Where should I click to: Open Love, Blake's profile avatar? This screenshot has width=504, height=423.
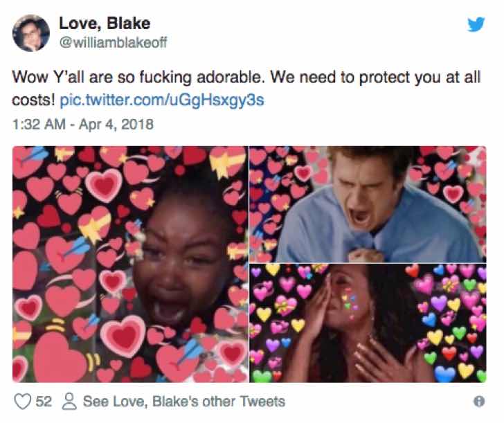[31, 33]
